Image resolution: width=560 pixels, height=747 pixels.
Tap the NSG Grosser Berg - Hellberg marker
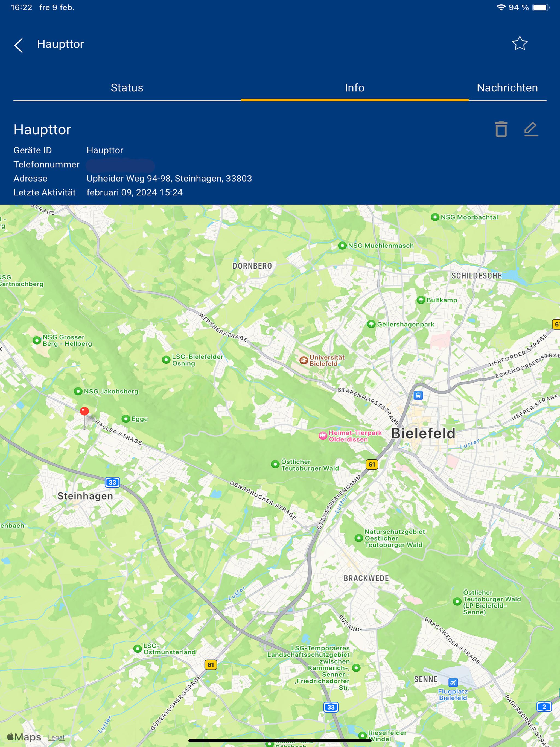pos(37,340)
